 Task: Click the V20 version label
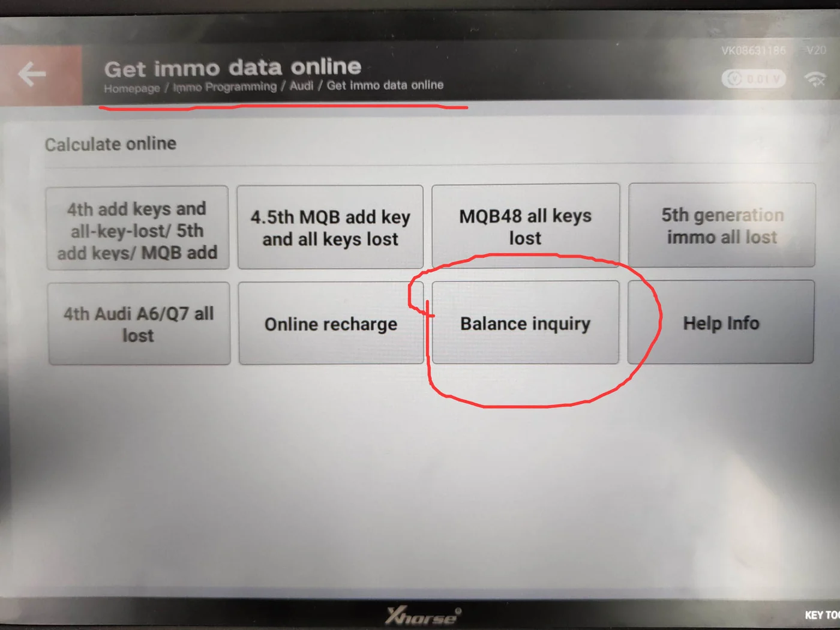tap(816, 50)
